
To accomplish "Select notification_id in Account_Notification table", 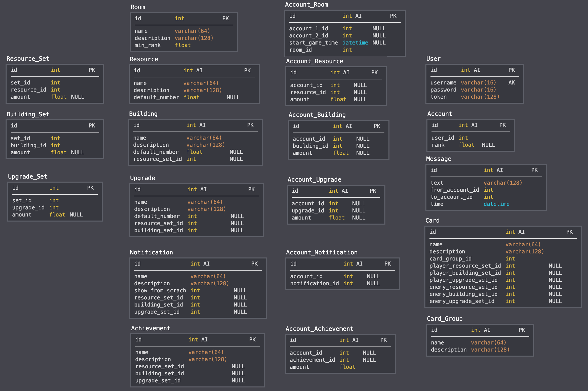I will [314, 284].
